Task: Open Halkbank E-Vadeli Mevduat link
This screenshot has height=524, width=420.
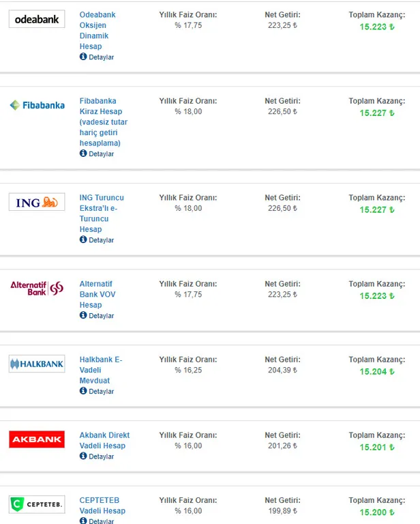Action: (100, 370)
